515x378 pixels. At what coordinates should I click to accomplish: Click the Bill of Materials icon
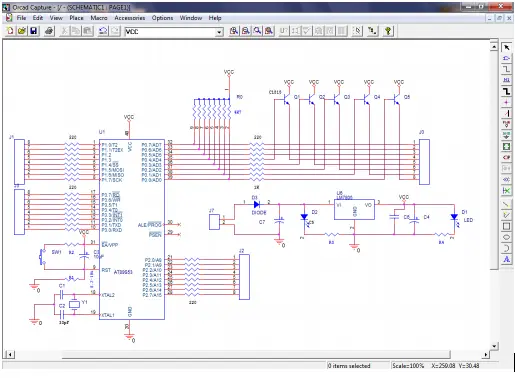point(342,31)
